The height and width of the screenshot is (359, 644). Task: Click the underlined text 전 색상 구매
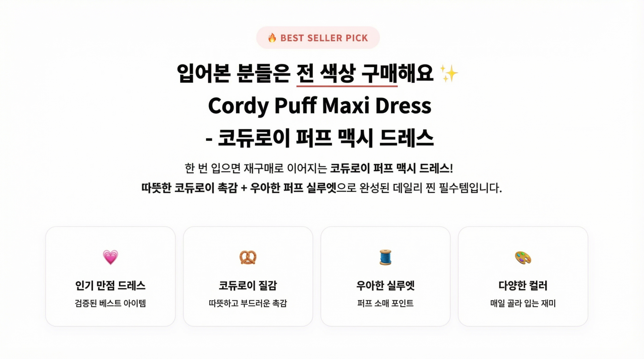click(x=347, y=73)
